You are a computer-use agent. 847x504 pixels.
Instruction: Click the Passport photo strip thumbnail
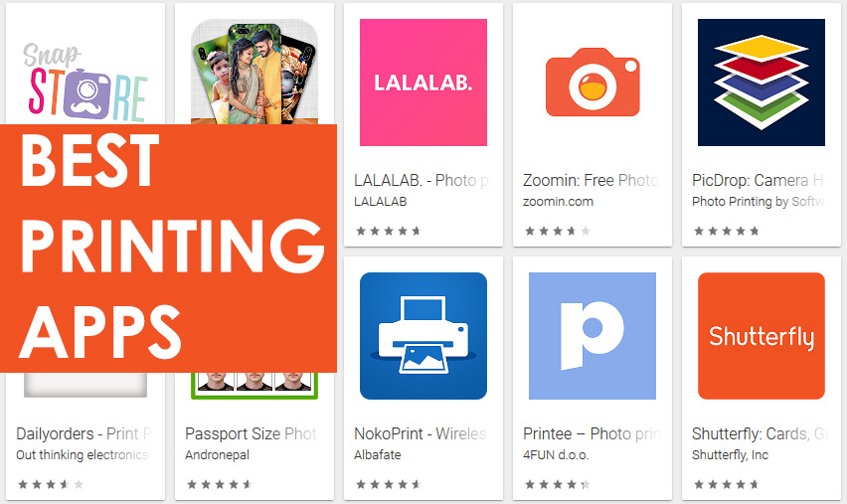point(254,385)
